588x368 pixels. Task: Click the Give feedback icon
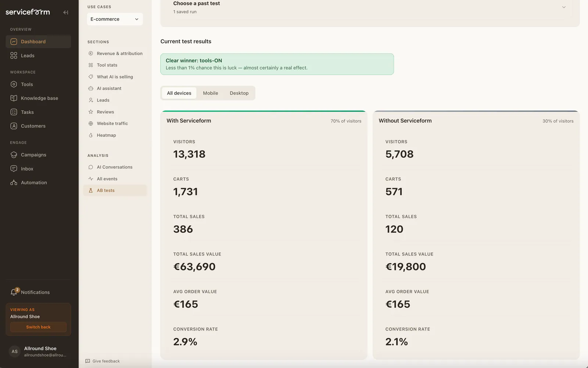coord(87,361)
